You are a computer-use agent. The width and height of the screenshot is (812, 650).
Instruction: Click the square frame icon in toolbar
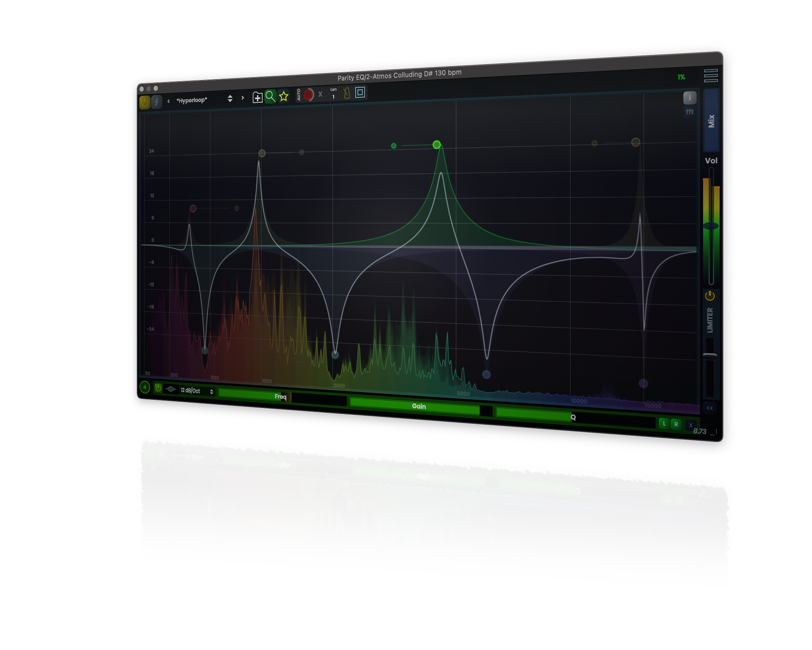(x=360, y=92)
